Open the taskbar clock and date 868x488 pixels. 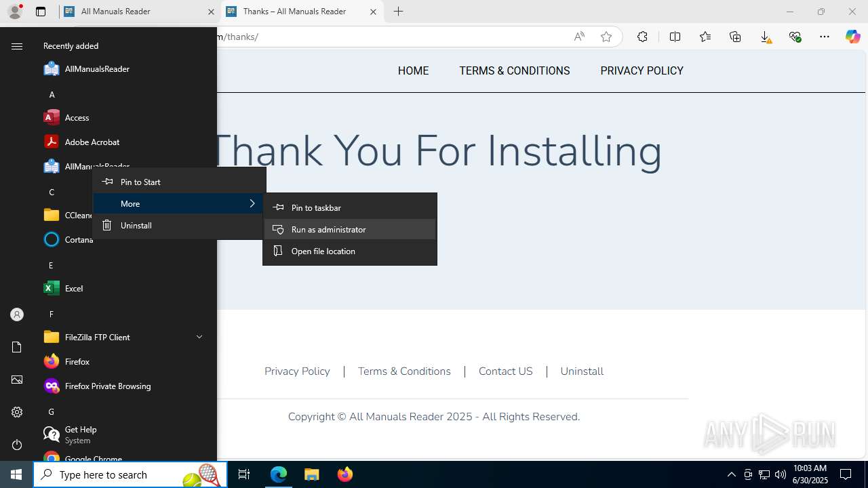tap(810, 474)
